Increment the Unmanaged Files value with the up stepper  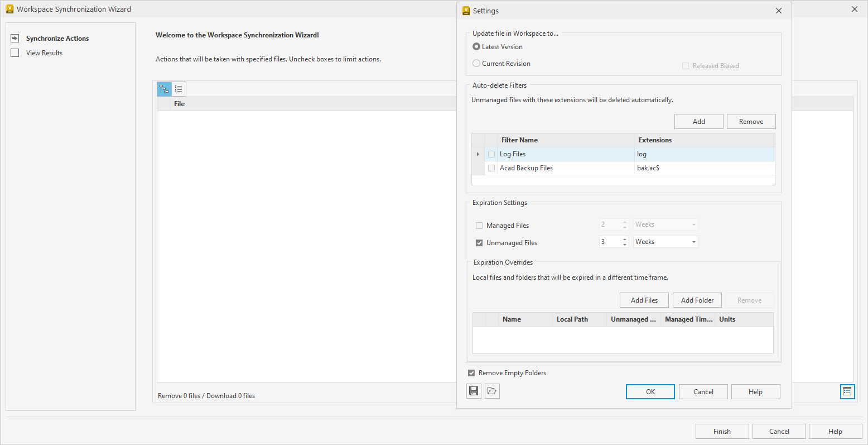click(624, 239)
